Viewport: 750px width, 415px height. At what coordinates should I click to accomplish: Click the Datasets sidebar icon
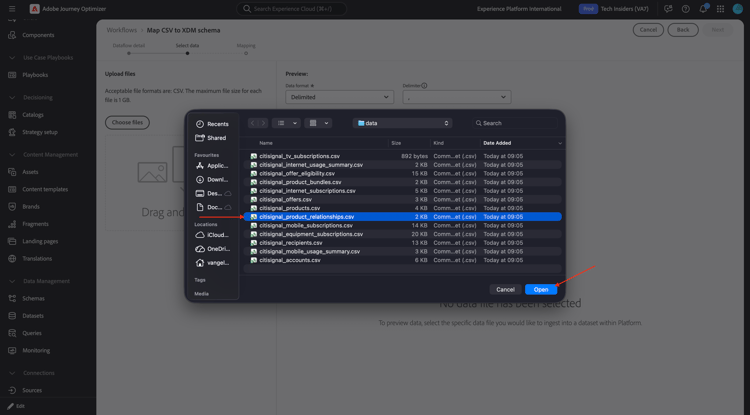tap(12, 316)
